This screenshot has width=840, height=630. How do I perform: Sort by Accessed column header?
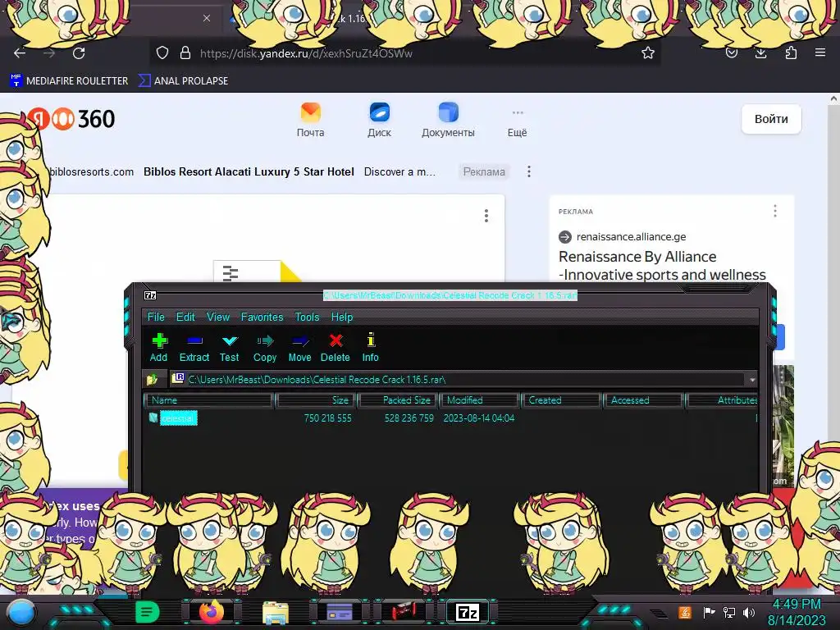[642, 400]
